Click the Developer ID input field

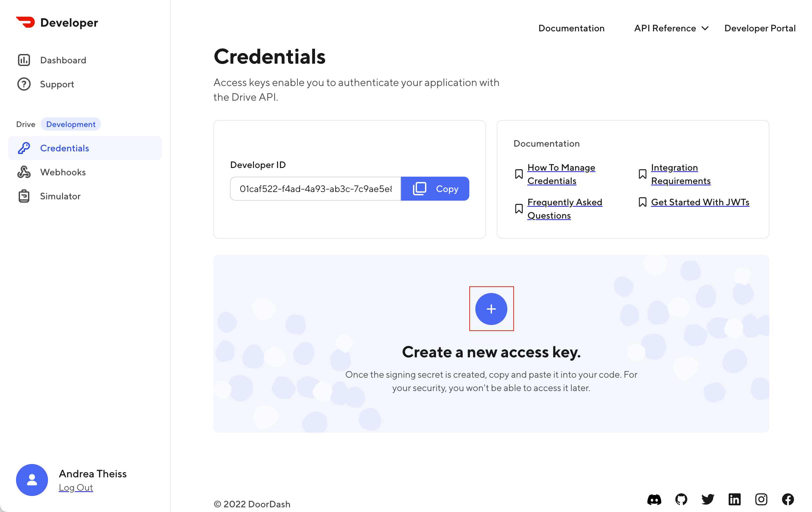coord(315,188)
